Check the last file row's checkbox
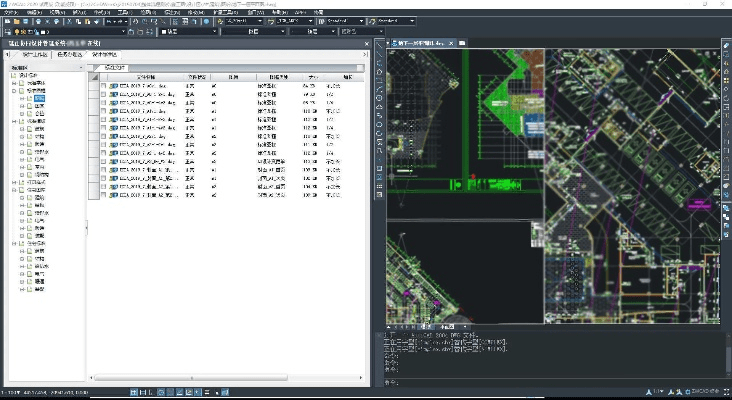The image size is (732, 400). (x=103, y=192)
